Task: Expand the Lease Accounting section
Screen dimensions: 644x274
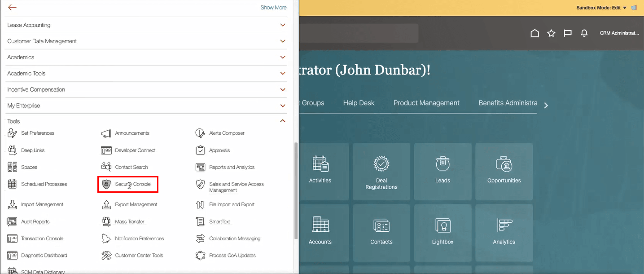Action: [x=283, y=25]
